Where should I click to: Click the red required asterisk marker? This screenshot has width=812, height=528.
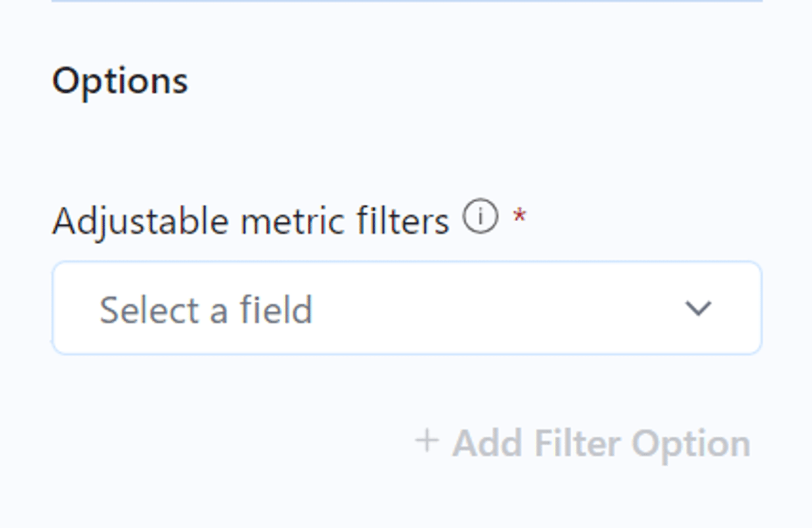[520, 216]
